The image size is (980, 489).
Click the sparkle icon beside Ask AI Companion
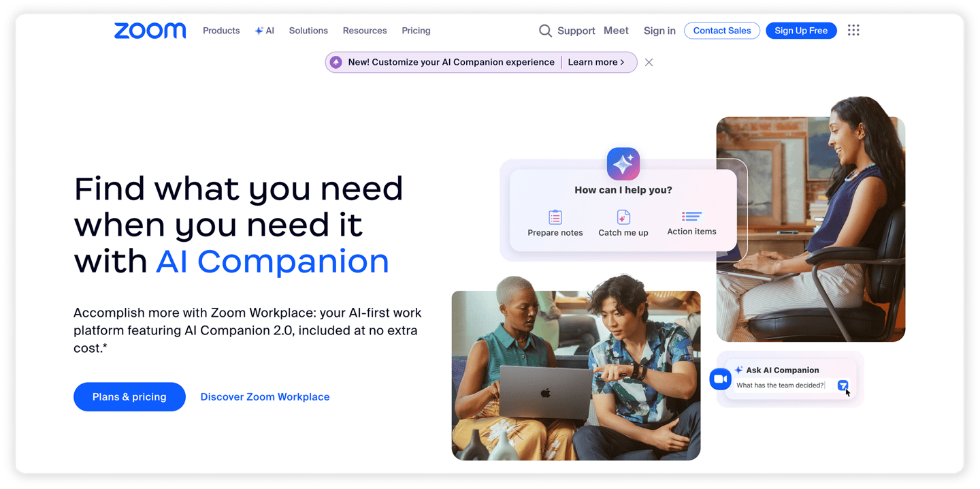tap(738, 370)
